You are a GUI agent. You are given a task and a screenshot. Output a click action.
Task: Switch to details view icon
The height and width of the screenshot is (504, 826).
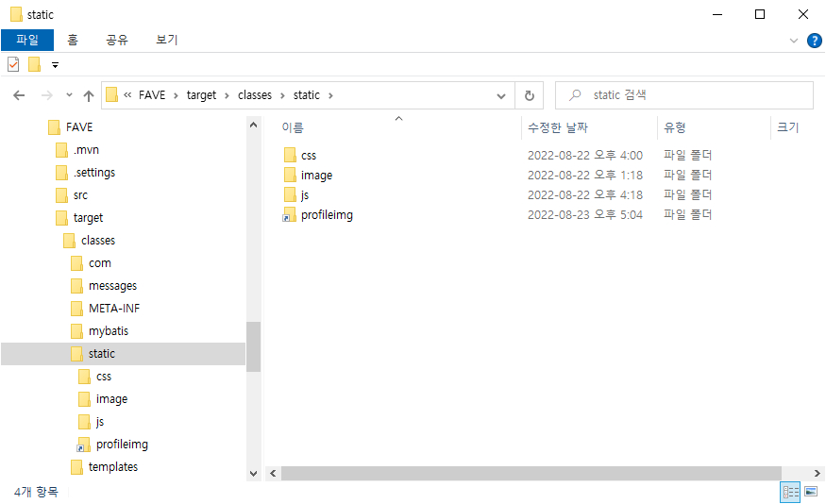(790, 493)
